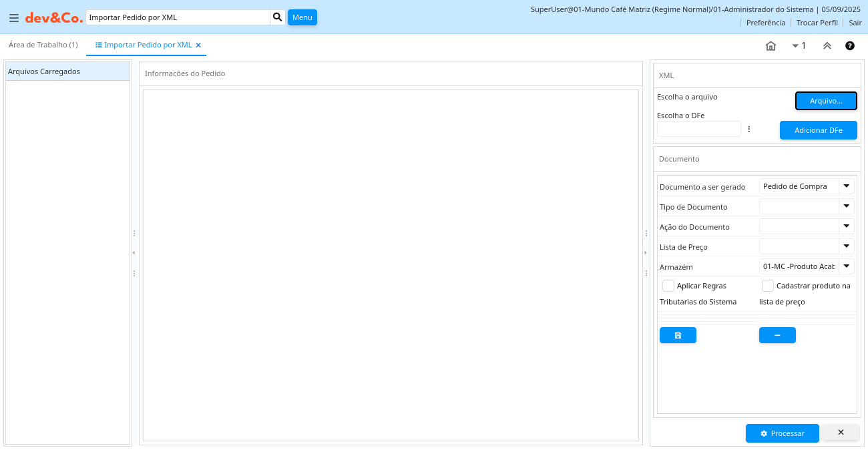
Task: Click the hamburger menu icon
Action: [13, 18]
